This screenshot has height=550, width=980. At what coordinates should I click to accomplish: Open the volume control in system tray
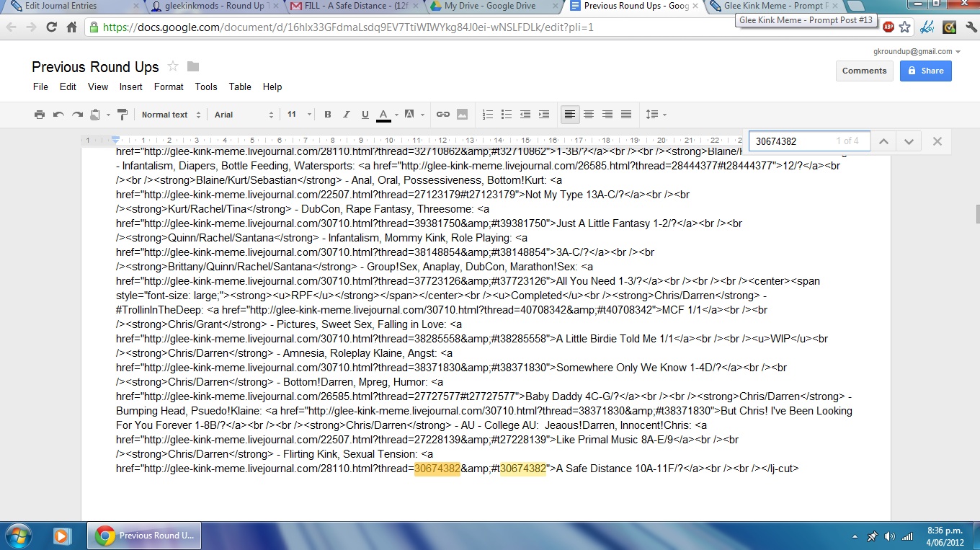tap(889, 536)
